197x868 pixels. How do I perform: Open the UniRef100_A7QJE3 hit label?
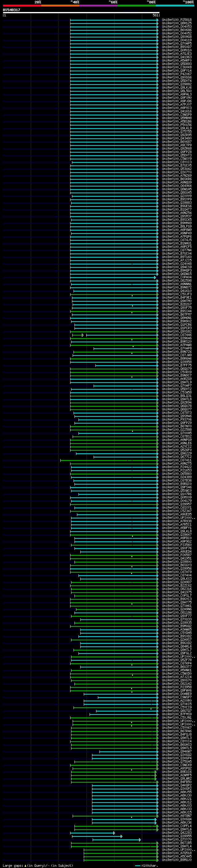177,54
